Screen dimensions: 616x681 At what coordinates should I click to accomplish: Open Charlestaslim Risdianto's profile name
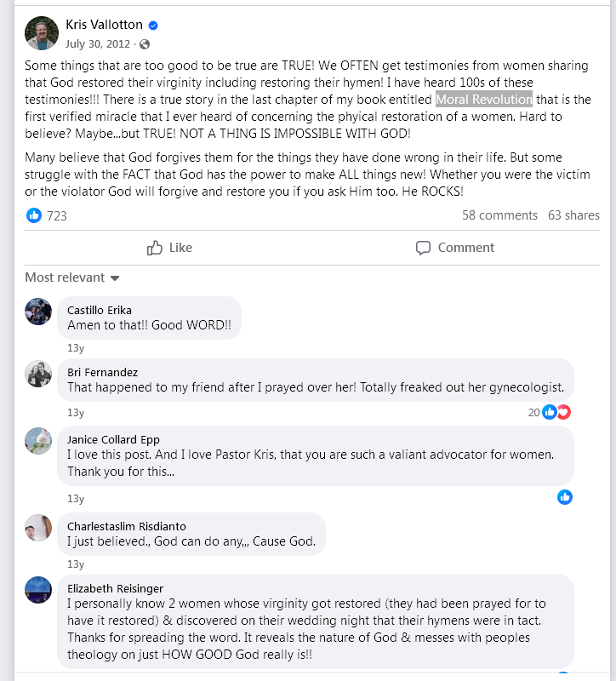pos(126,526)
